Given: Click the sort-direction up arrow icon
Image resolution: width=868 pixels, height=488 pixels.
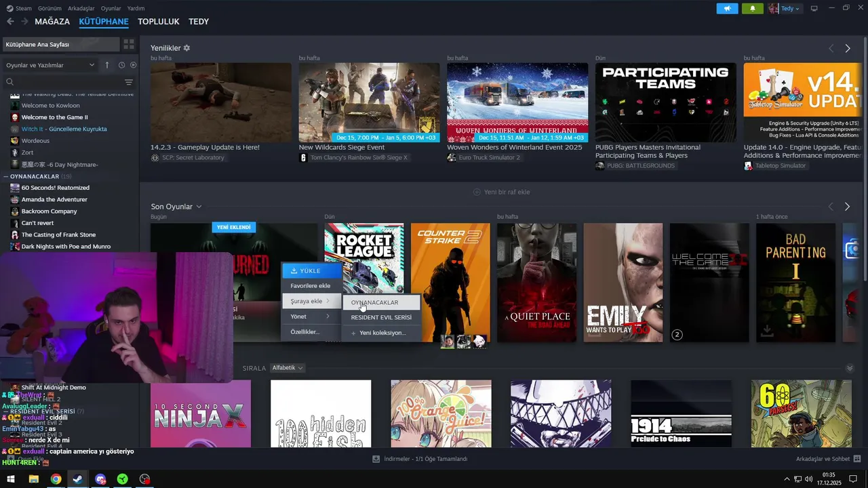Looking at the screenshot, I should click(106, 65).
